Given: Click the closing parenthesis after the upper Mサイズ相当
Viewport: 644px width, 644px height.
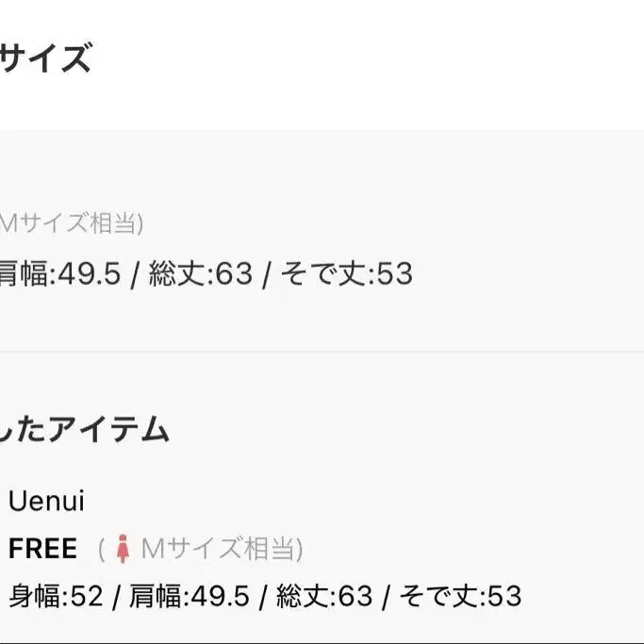Looking at the screenshot, I should 140,224.
